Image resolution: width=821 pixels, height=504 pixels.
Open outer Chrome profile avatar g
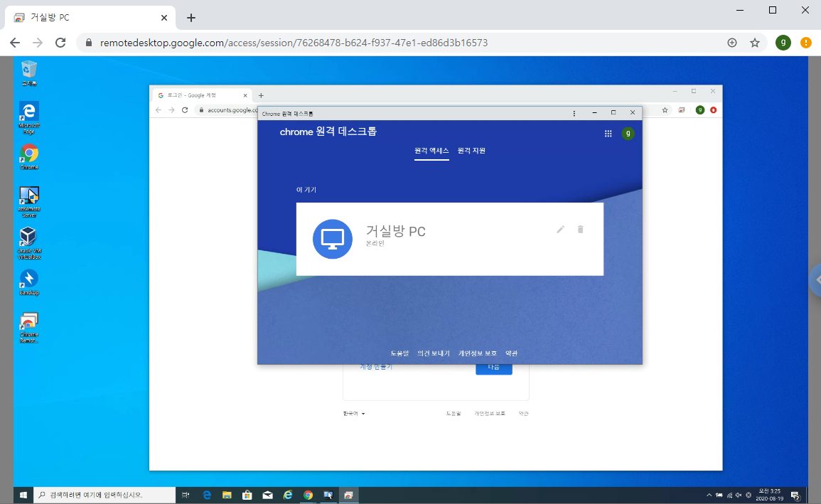coord(783,43)
